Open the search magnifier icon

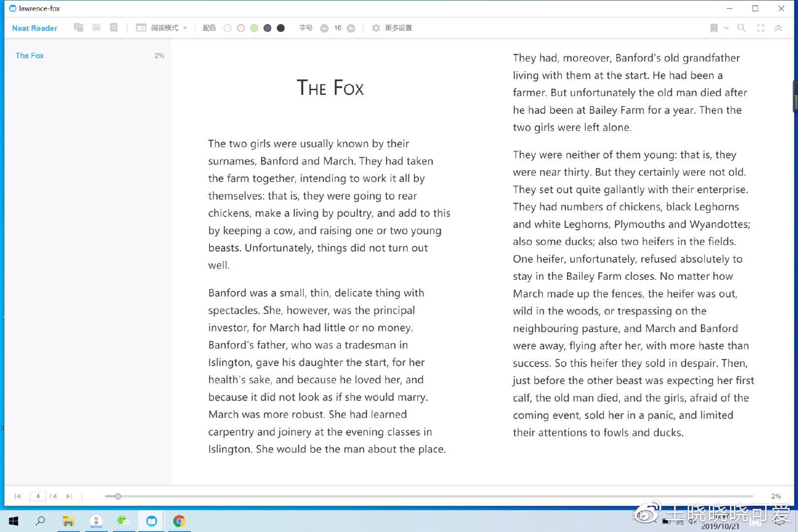741,28
